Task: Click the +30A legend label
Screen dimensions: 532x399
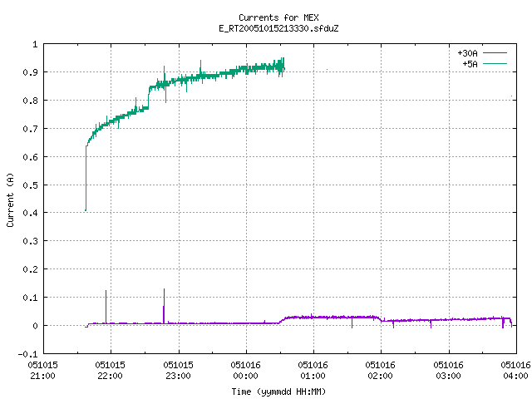Action: click(x=467, y=53)
